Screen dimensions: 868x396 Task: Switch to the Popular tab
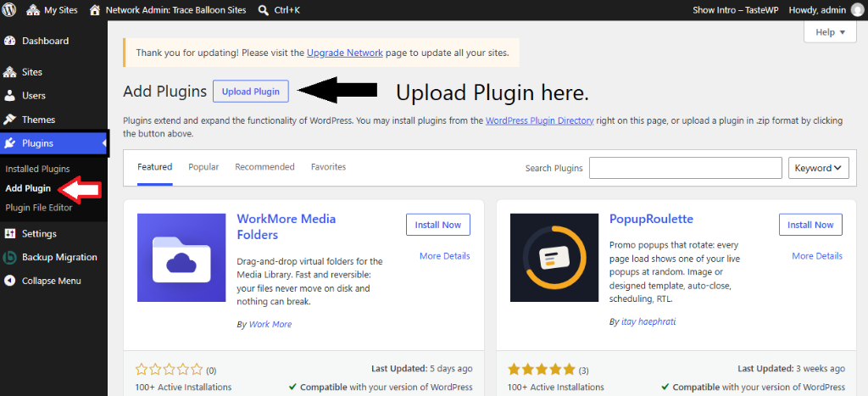click(203, 167)
